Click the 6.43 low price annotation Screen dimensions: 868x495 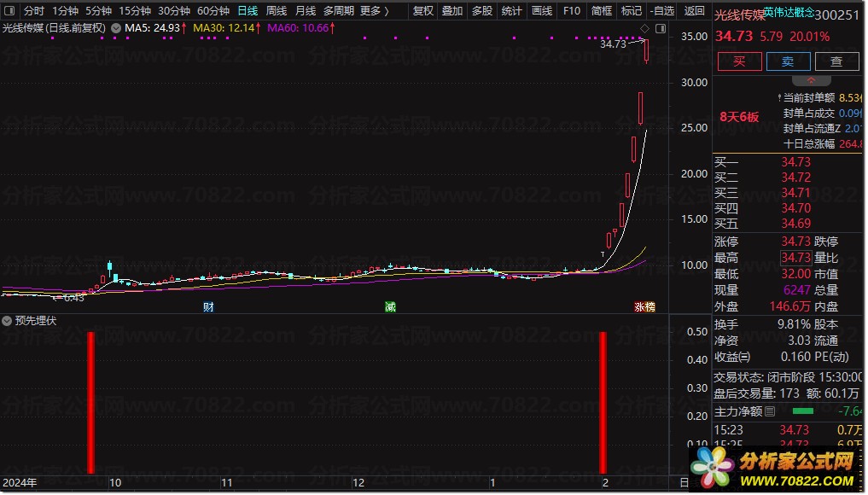click(73, 298)
